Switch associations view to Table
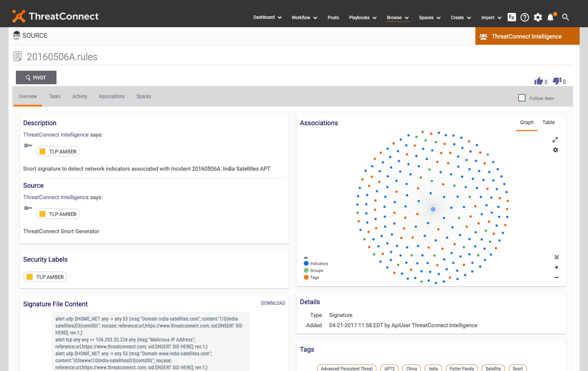Screen dimensions: 588x371 point(548,122)
